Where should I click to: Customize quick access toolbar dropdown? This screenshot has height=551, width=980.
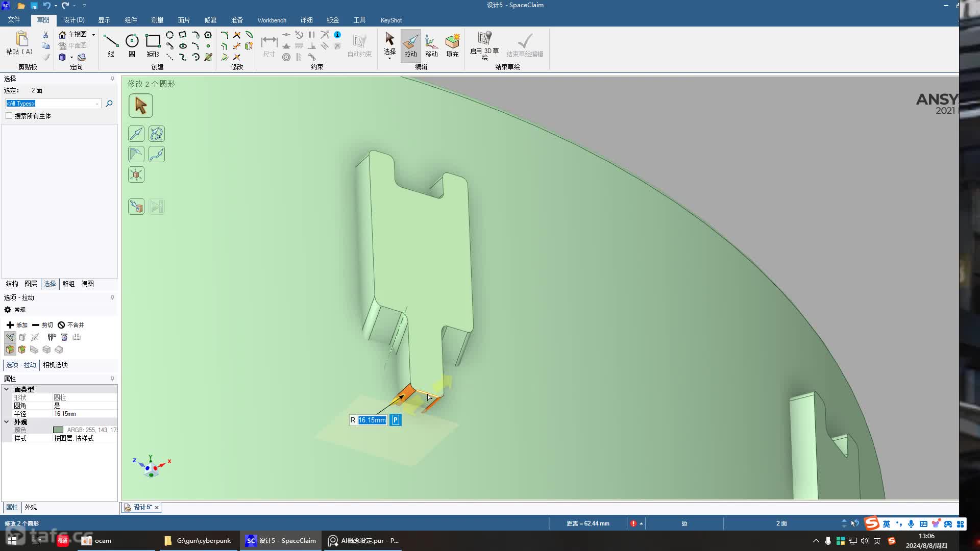tap(84, 6)
